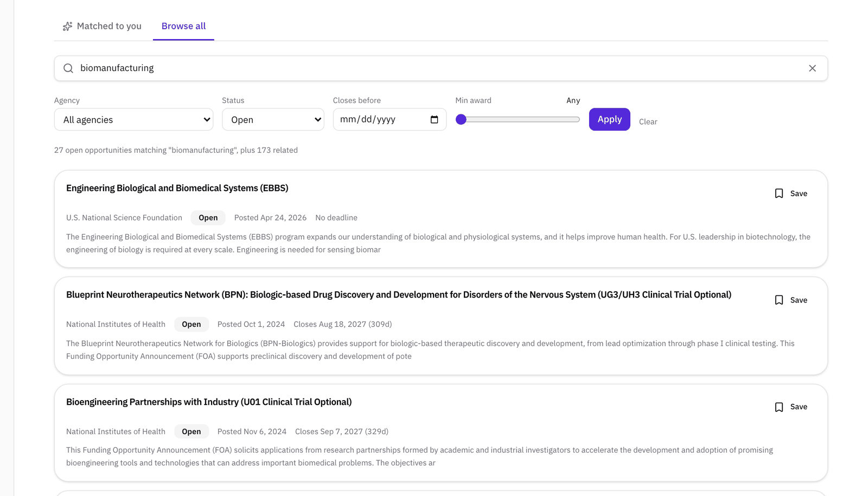The width and height of the screenshot is (868, 496).
Task: Click 'Closes Aug 18, 2027 (309d)' text
Action: click(343, 325)
